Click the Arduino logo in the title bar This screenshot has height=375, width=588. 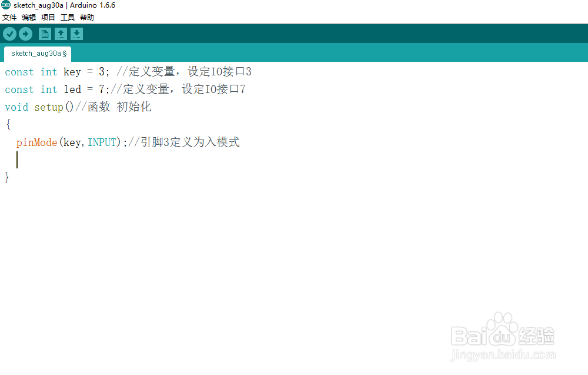pyautogui.click(x=5, y=5)
